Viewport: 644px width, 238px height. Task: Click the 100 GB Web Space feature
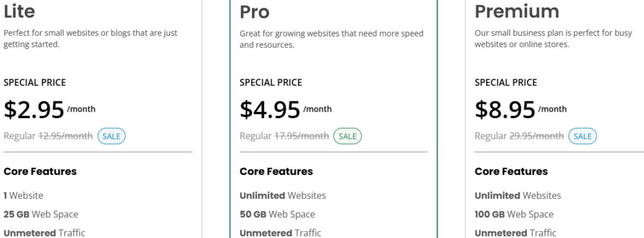tap(514, 214)
